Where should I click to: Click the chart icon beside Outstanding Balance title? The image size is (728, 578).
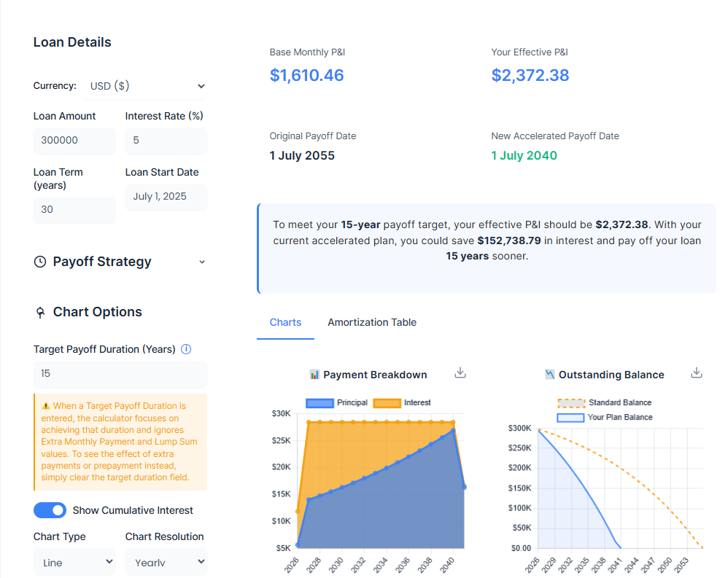(549, 374)
